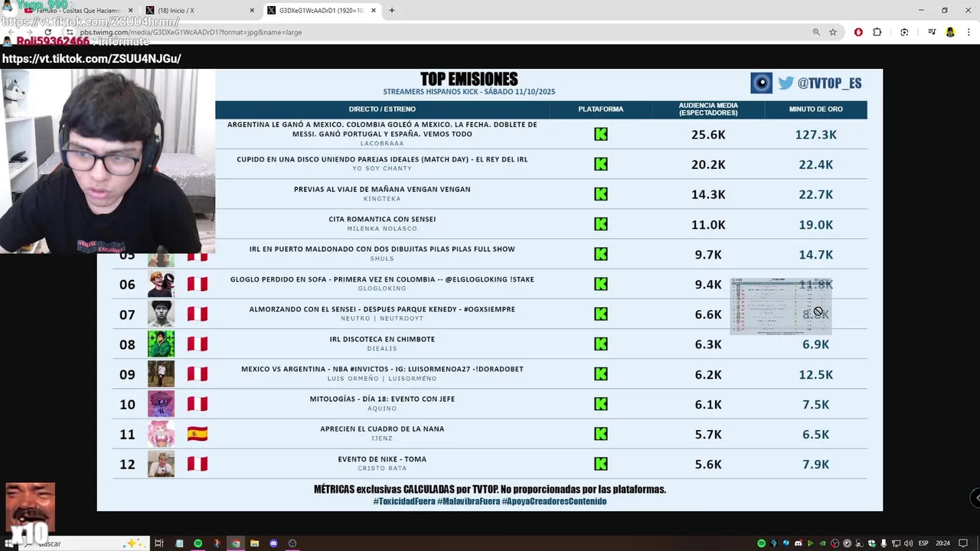Image resolution: width=980 pixels, height=551 pixels.
Task: Click the Windows Security shield tray icon
Action: tap(872, 543)
